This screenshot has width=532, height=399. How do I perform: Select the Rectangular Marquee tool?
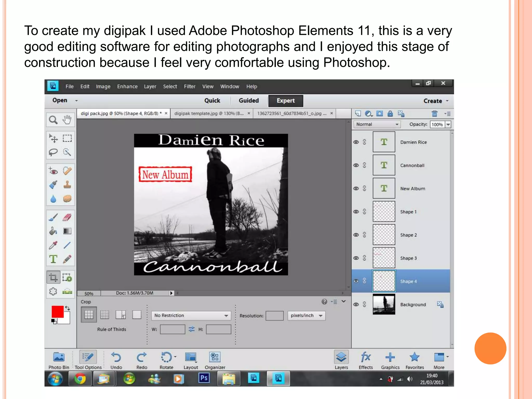[x=67, y=138]
